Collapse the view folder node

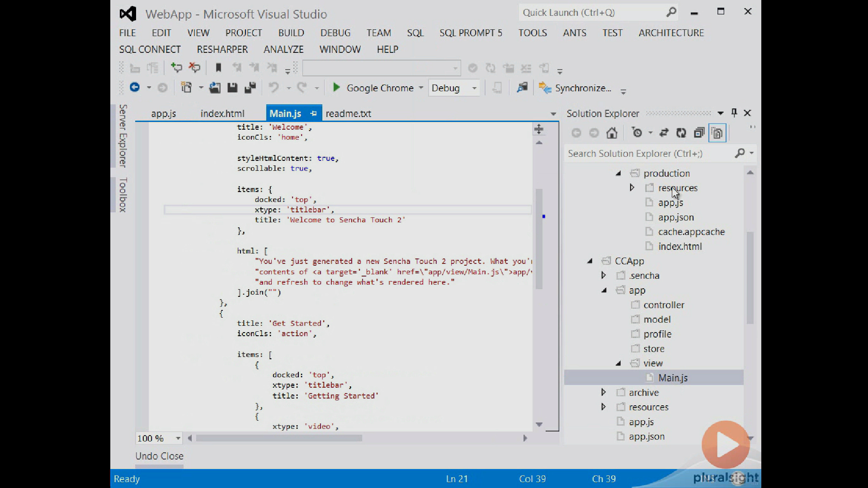(x=618, y=363)
